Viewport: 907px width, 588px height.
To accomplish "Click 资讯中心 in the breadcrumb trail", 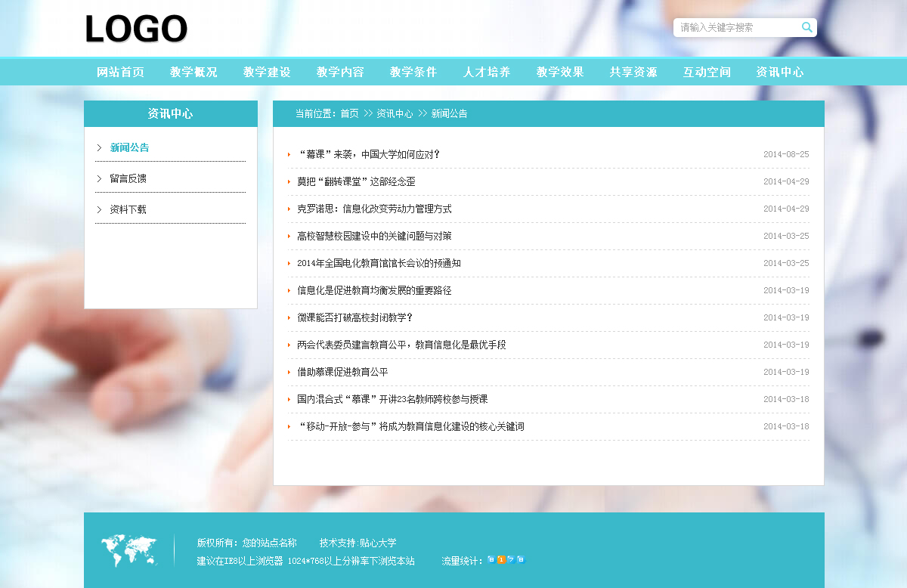I will (x=395, y=114).
